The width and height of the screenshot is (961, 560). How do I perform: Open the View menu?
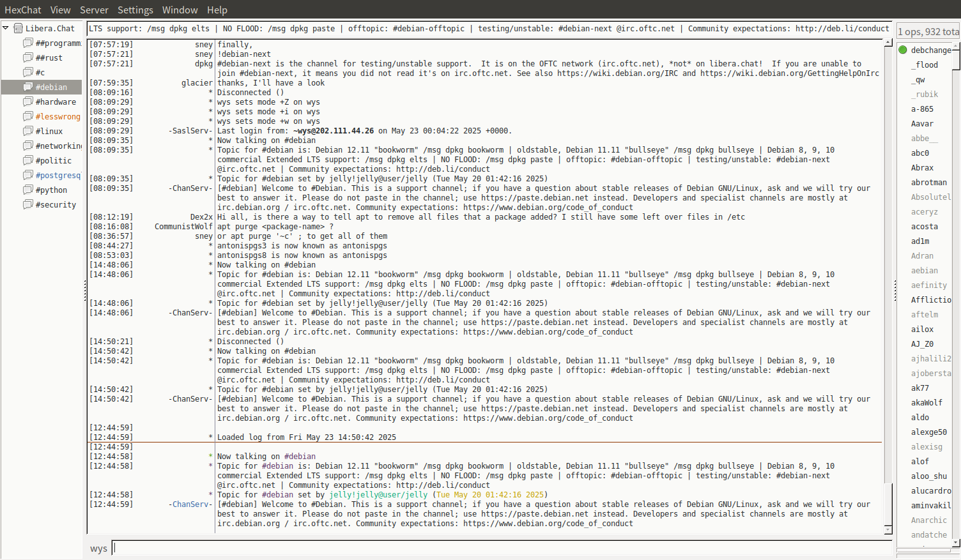[x=60, y=10]
